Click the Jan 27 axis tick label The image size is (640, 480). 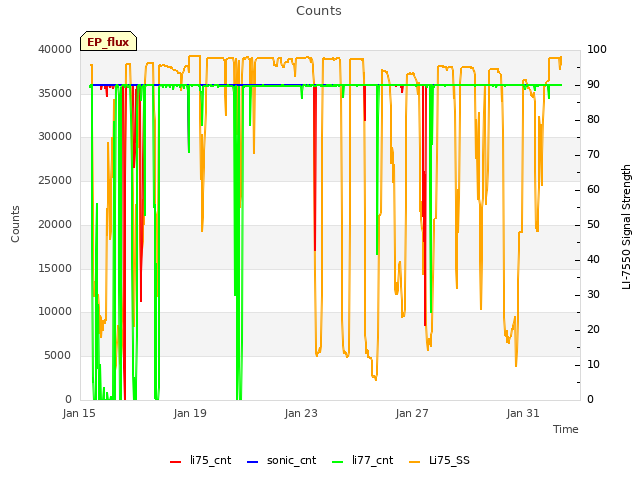click(412, 413)
